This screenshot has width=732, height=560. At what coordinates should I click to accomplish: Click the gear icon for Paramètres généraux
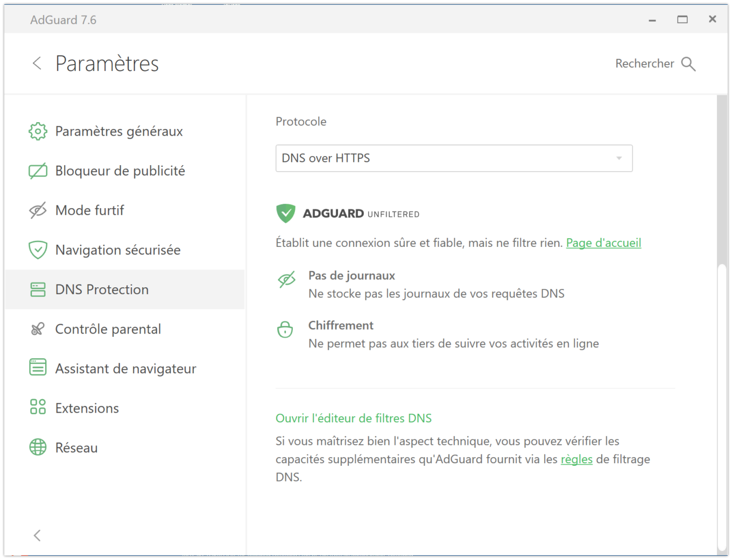(38, 131)
